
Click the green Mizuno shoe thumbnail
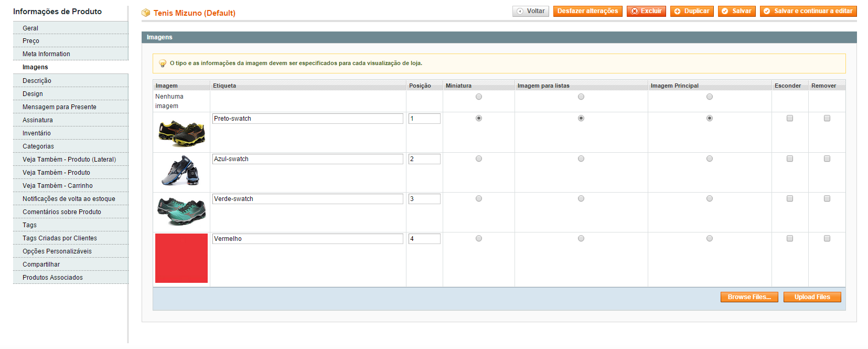tap(181, 211)
